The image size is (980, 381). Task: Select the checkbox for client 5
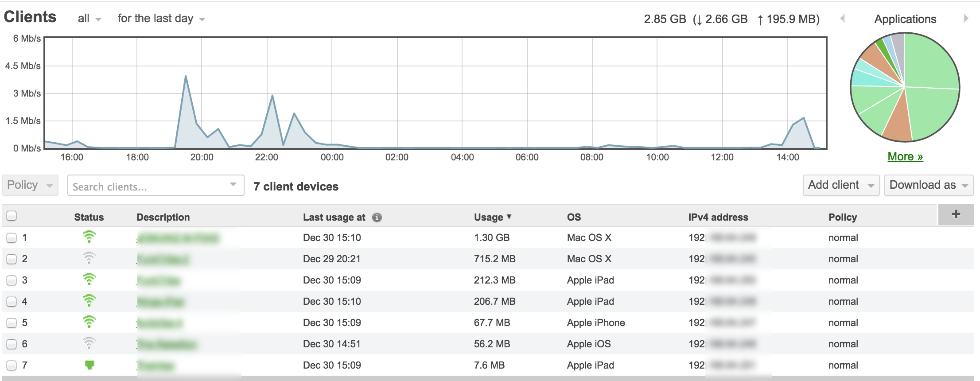pyautogui.click(x=12, y=323)
